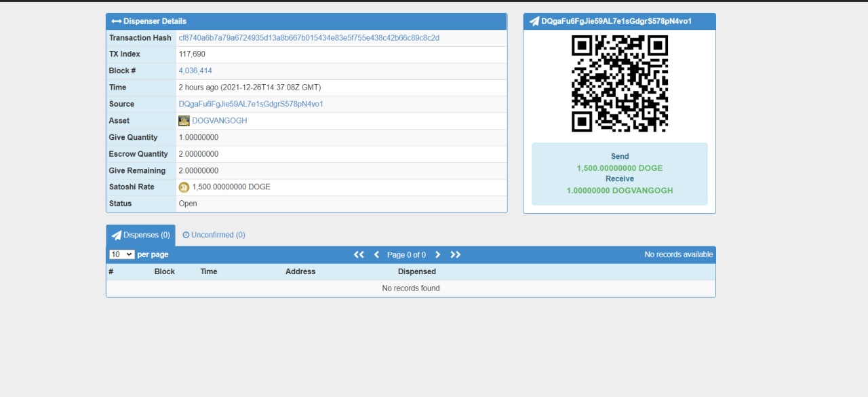Screen dimensions: 868x397
Task: Click the 'Page 0 of 0' indicator
Action: pos(407,254)
